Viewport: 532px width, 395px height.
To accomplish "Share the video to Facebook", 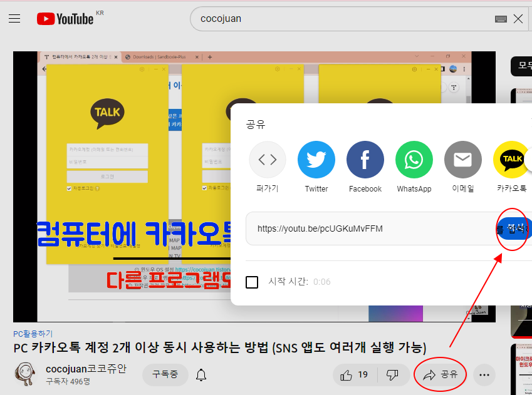I will click(365, 160).
